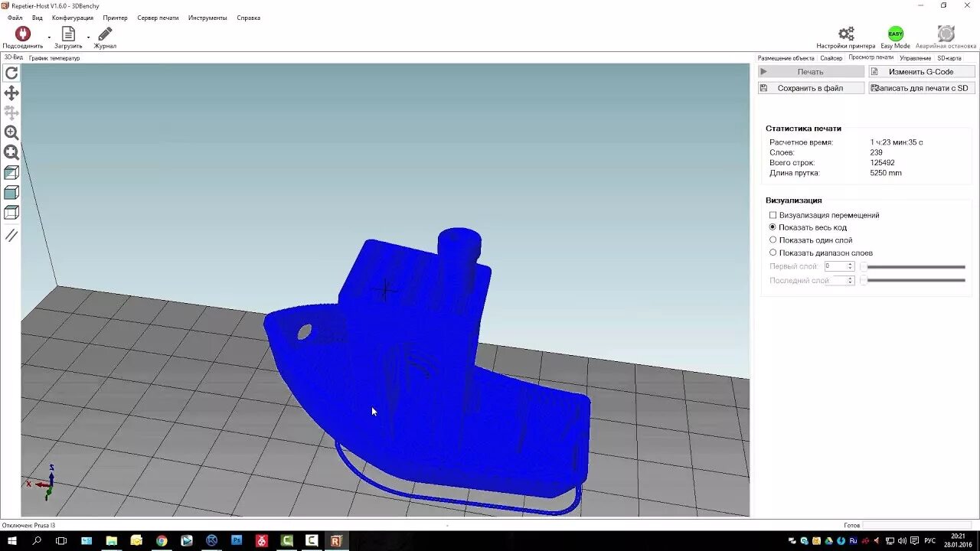This screenshot has height=551, width=980.
Task: Click the zoom to fit objects tool
Action: [11, 153]
